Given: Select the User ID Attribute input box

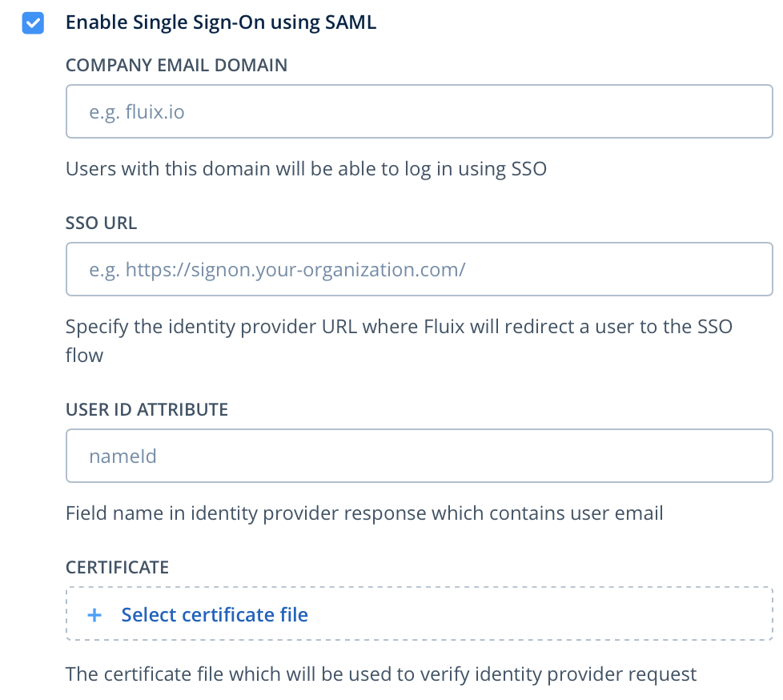Looking at the screenshot, I should pos(419,457).
